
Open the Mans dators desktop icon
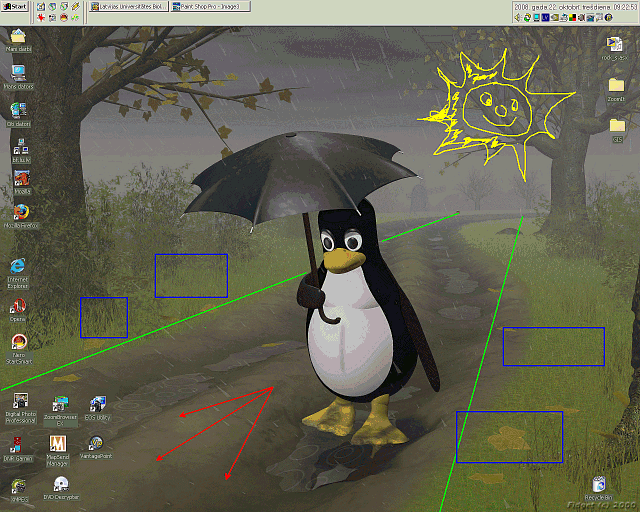pyautogui.click(x=18, y=77)
